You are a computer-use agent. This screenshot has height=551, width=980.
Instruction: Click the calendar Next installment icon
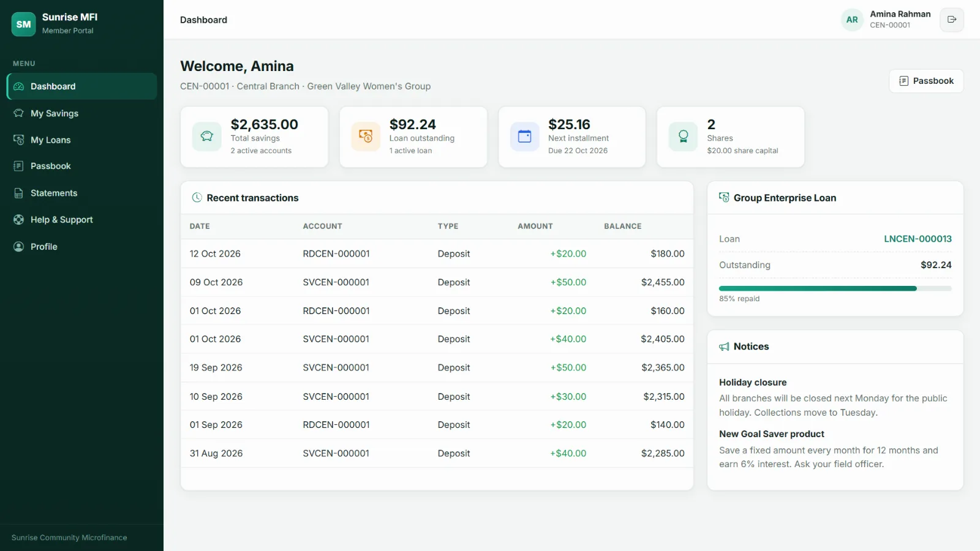click(x=525, y=137)
